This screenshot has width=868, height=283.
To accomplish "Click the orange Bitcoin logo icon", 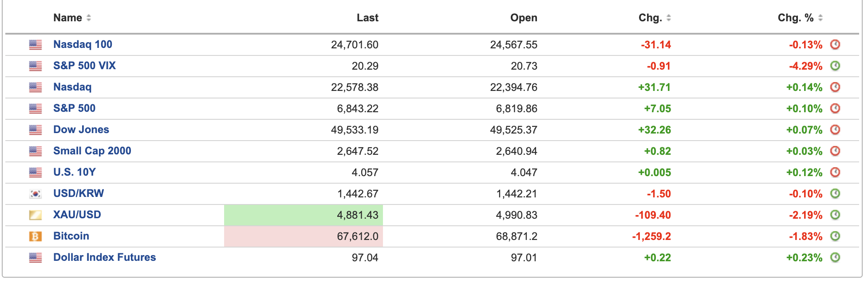I will point(36,236).
